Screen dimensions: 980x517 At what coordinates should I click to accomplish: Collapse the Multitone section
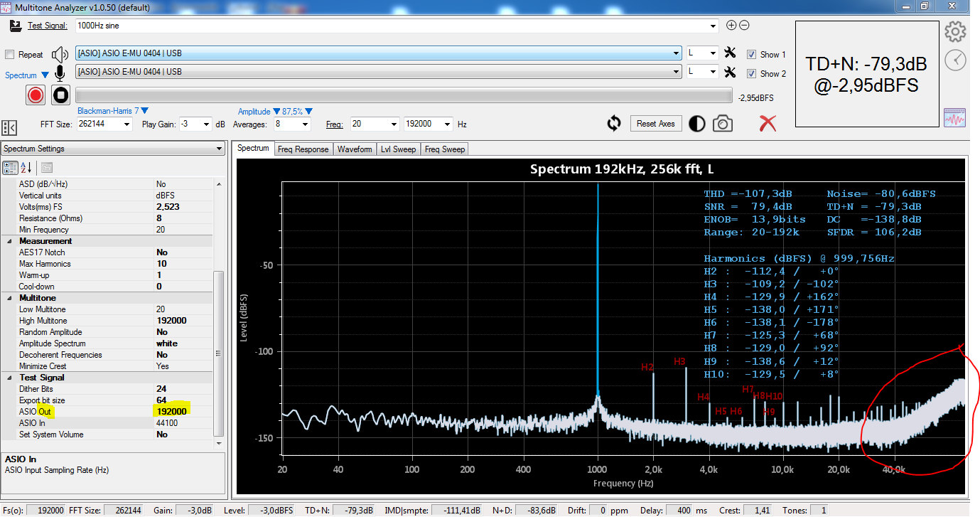tap(10, 298)
